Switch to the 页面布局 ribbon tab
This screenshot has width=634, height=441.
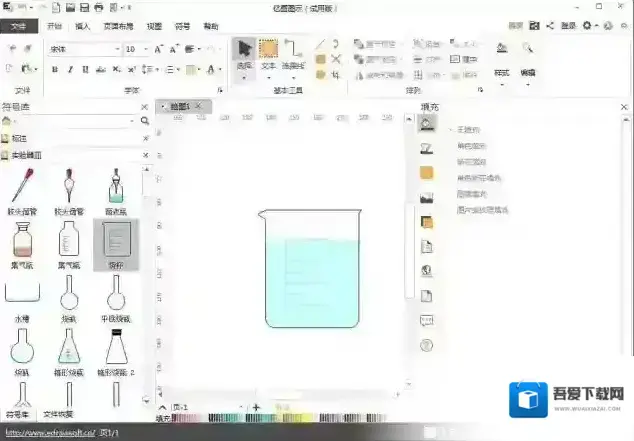(x=117, y=26)
